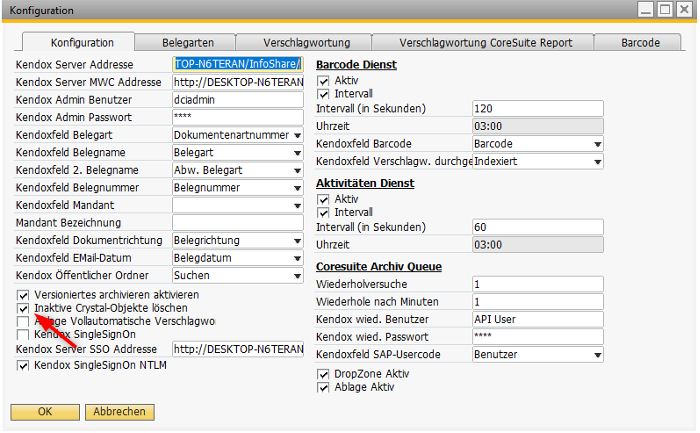Viewport: 700px width, 433px height.
Task: Expand Kendoxfeld Barcode dropdown in Barcode Dienst
Action: coord(597,144)
